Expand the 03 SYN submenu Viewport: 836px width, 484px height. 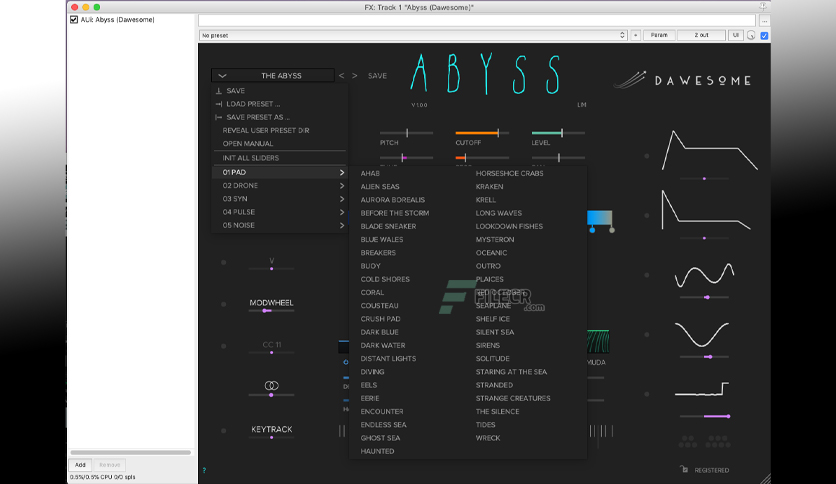tap(279, 199)
